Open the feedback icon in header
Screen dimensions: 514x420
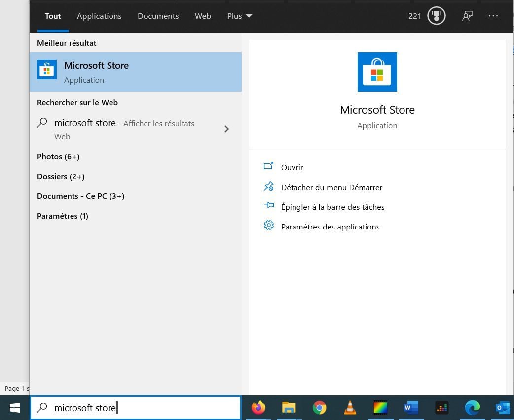click(467, 16)
